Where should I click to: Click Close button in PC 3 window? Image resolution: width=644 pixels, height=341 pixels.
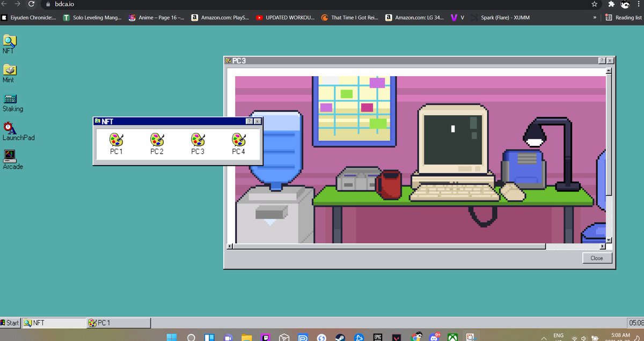pos(597,258)
